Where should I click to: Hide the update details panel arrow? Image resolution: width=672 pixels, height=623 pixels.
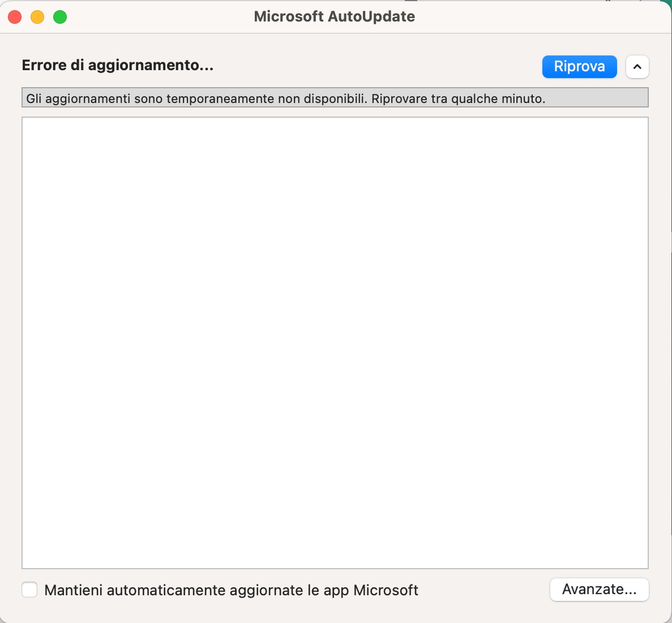637,66
